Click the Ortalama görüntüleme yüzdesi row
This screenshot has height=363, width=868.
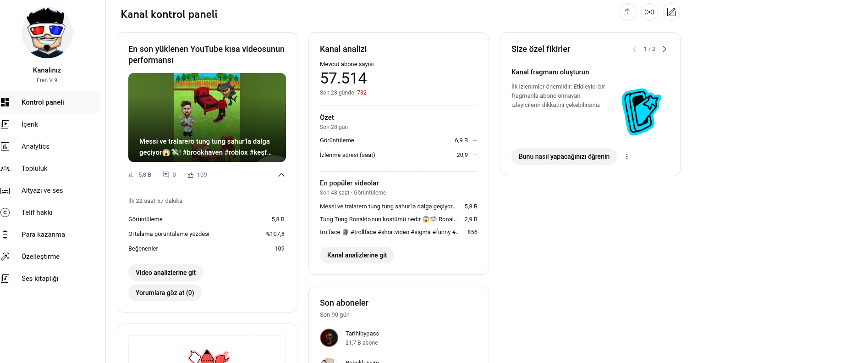(207, 234)
